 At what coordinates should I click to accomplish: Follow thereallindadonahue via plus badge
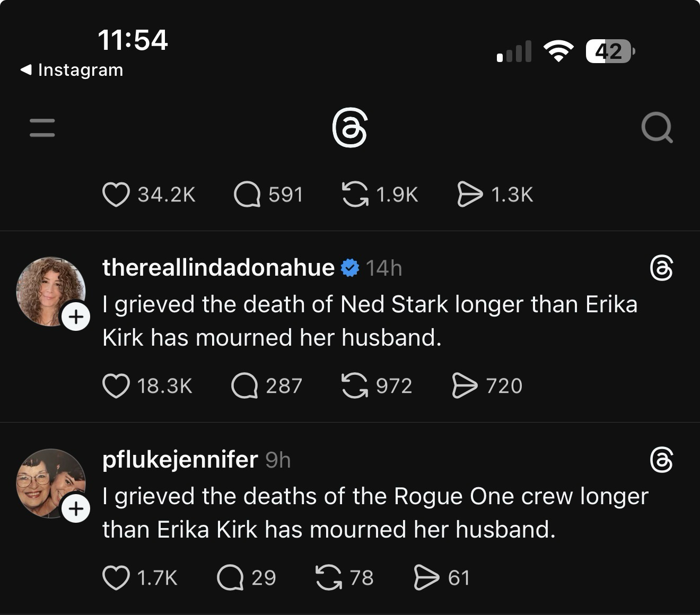click(76, 317)
